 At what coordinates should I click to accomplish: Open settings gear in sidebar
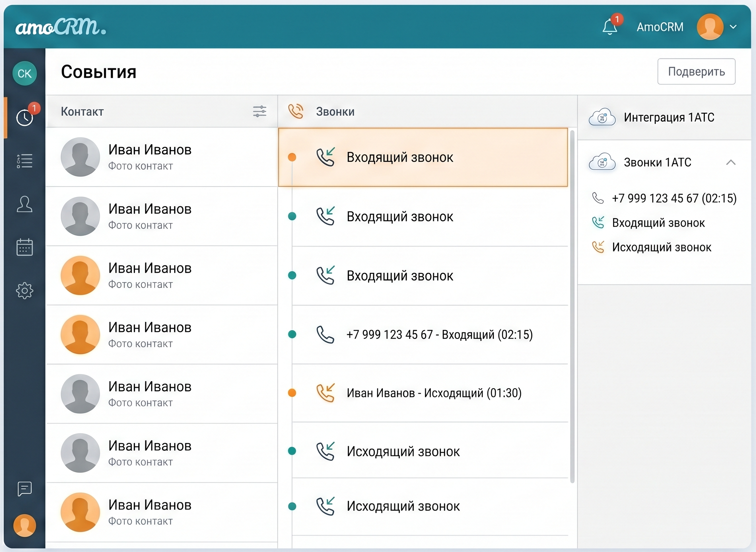pyautogui.click(x=25, y=290)
